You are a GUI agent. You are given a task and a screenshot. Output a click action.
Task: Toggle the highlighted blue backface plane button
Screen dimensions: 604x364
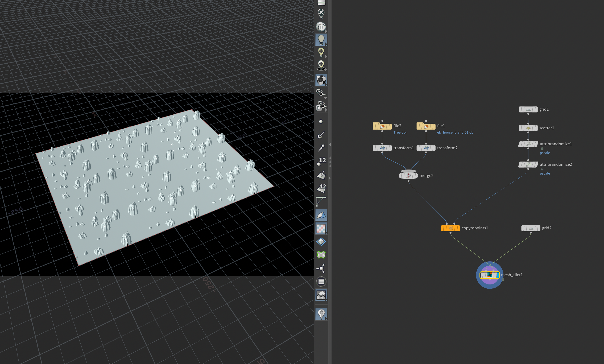click(321, 215)
